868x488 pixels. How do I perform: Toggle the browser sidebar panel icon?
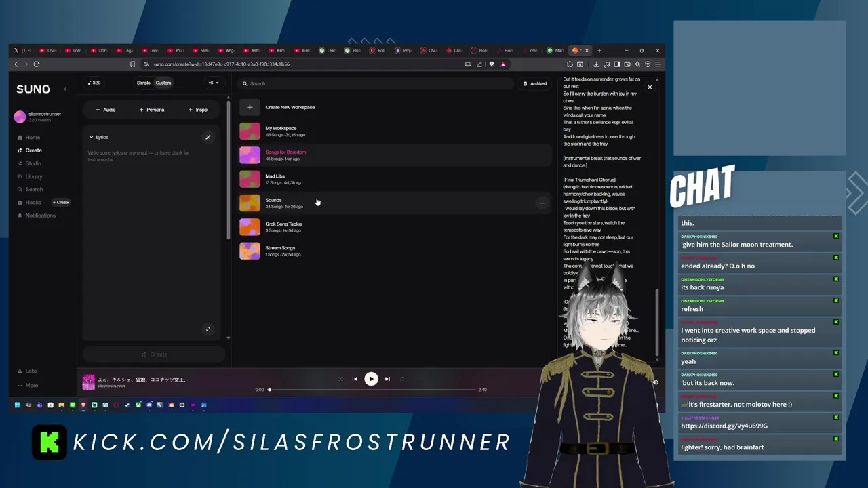point(616,64)
